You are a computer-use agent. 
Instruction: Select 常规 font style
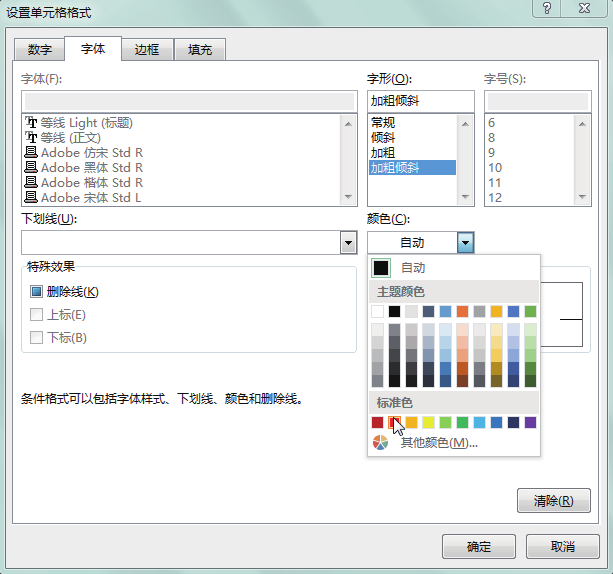click(x=412, y=123)
